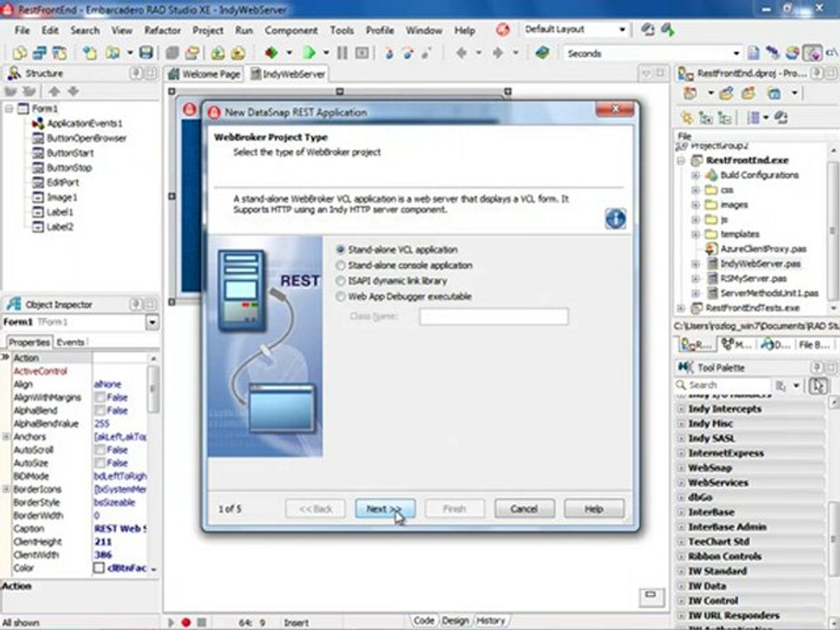Click the Add File to Project icon
The width and height of the screenshot is (840, 630).
coord(218,53)
